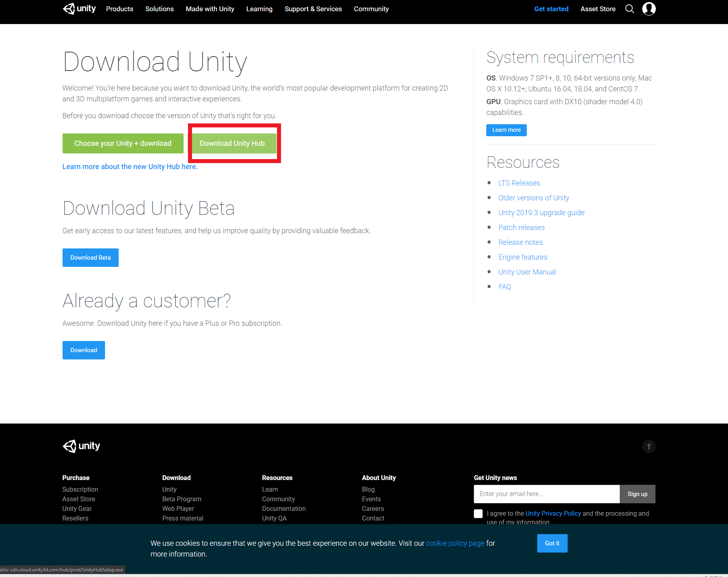Go to the Asset Store header link
Image resolution: width=728 pixels, height=577 pixels.
pos(598,9)
